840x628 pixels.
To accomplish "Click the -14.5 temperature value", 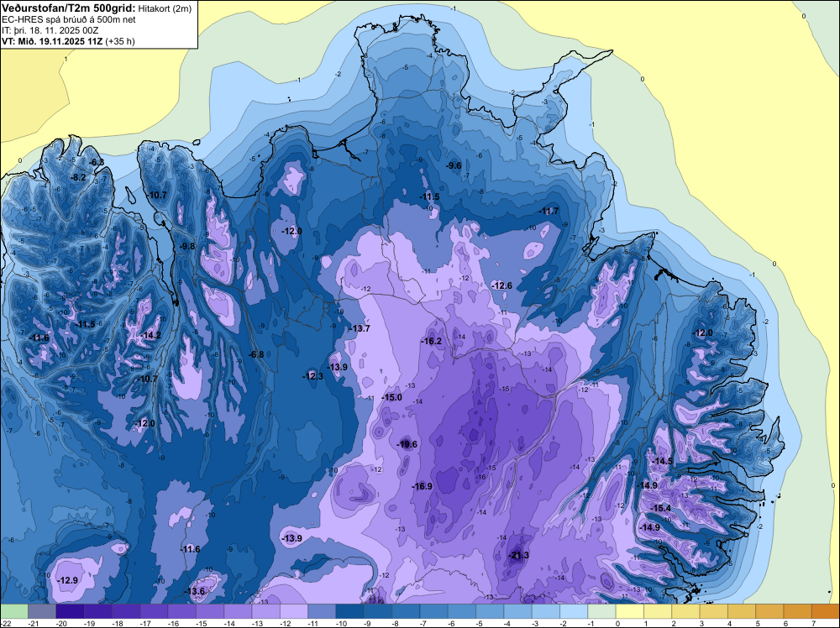I will [x=662, y=461].
